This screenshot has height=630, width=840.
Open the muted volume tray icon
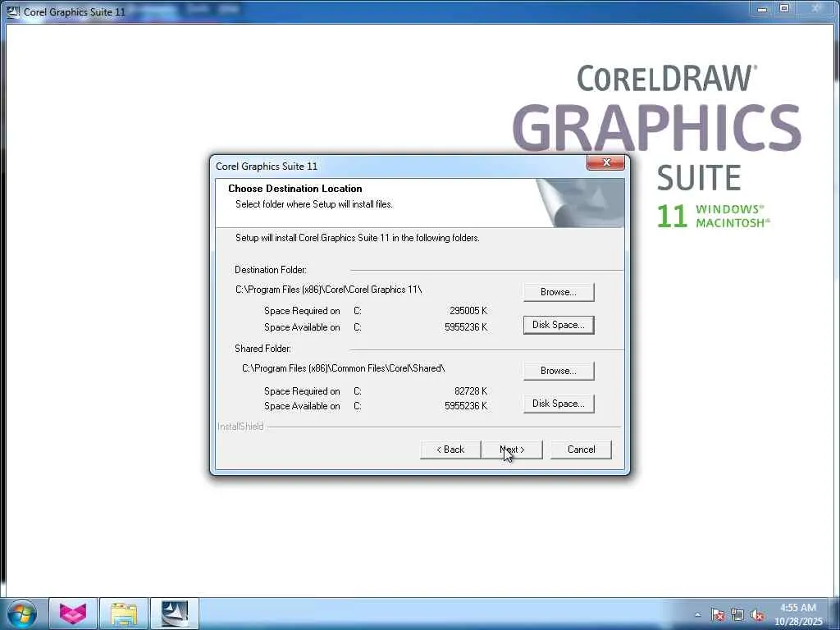pyautogui.click(x=757, y=615)
